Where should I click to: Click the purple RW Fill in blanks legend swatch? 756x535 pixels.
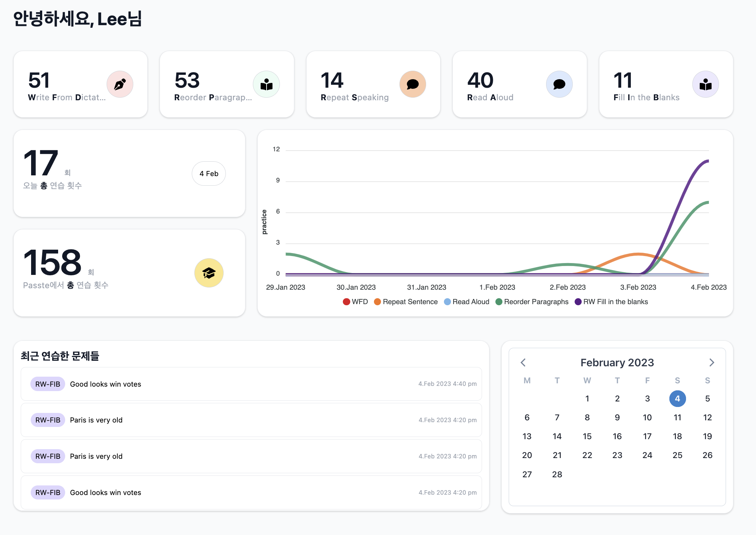tap(578, 302)
